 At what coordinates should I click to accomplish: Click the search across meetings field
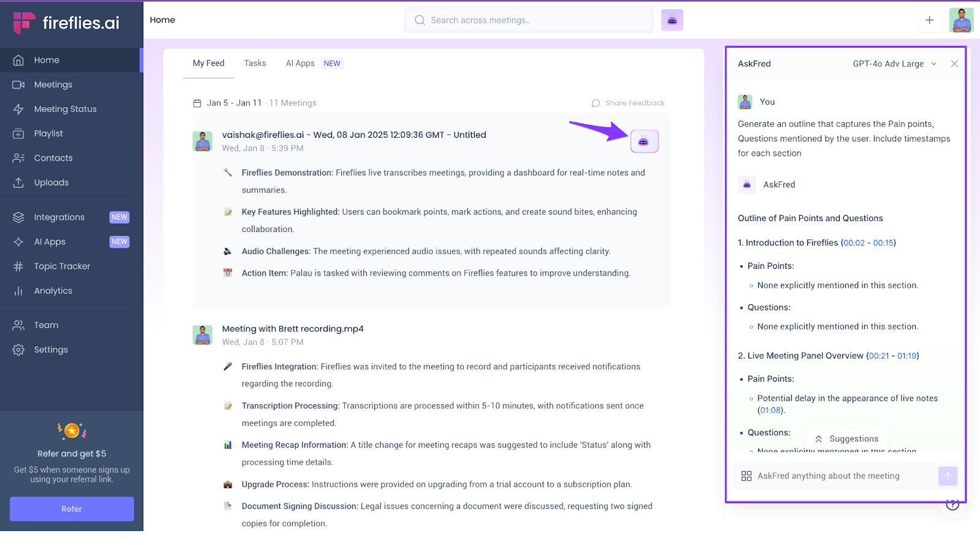[529, 20]
